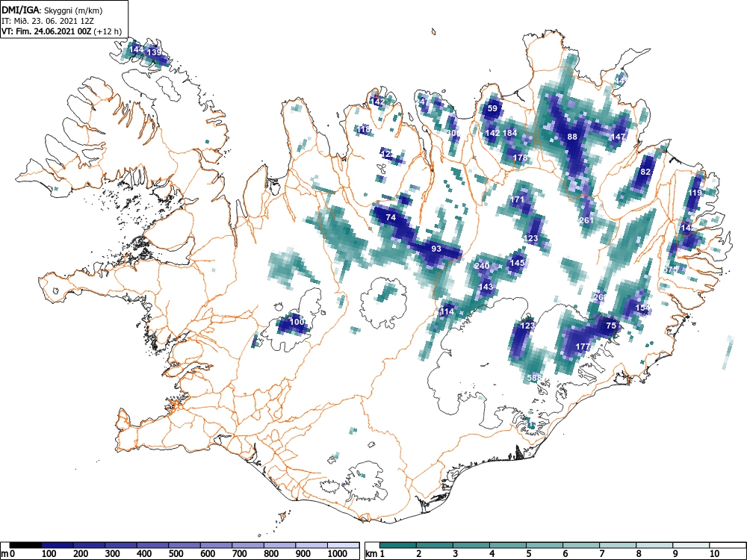Click the 184 value label
Viewport: 747px width, 560px height.
[x=509, y=133]
